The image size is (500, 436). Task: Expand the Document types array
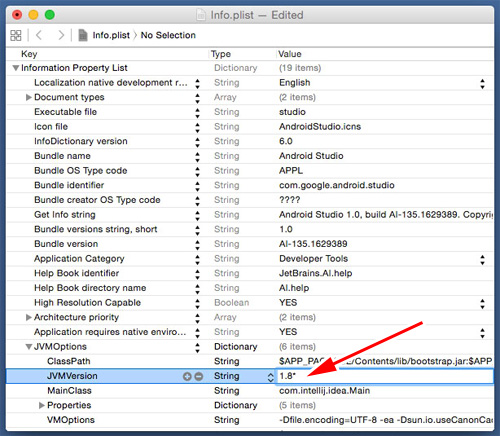[x=29, y=97]
